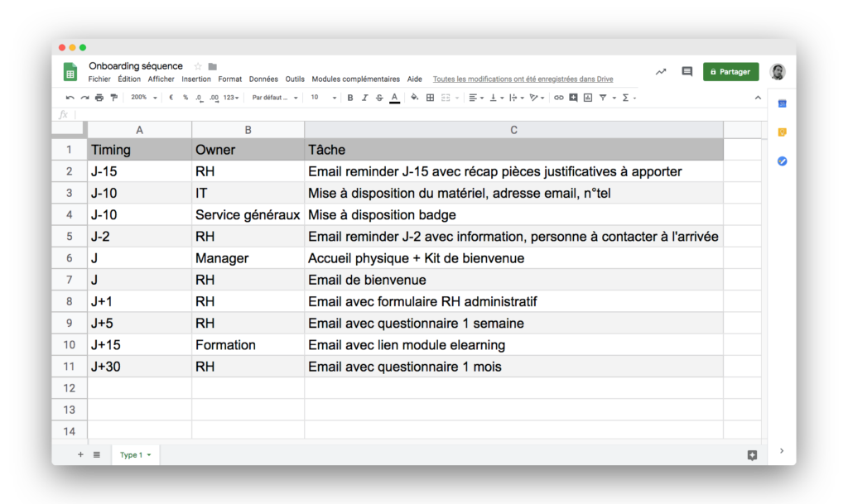Open the Insertion menu

coord(196,79)
